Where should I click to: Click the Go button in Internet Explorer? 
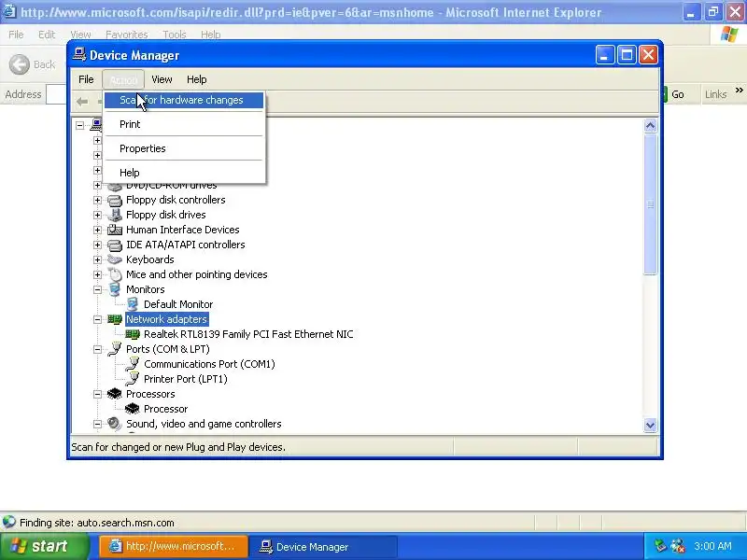click(x=673, y=94)
